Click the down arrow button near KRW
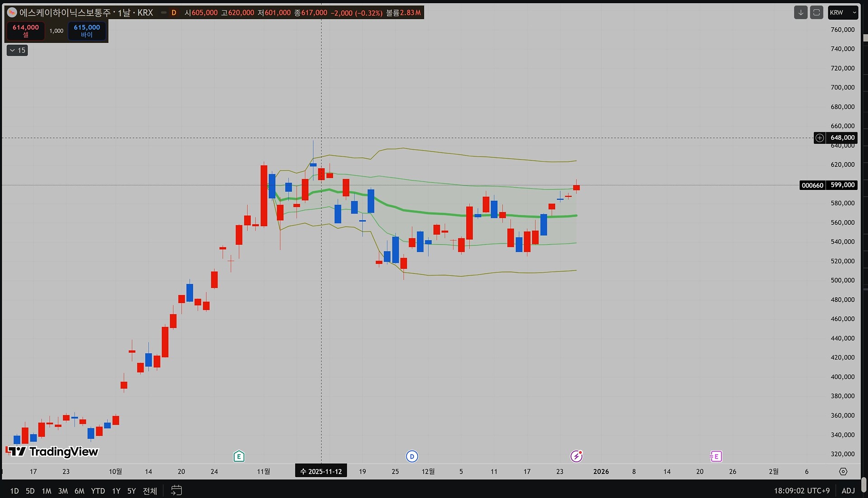This screenshot has width=868, height=498. pos(800,13)
